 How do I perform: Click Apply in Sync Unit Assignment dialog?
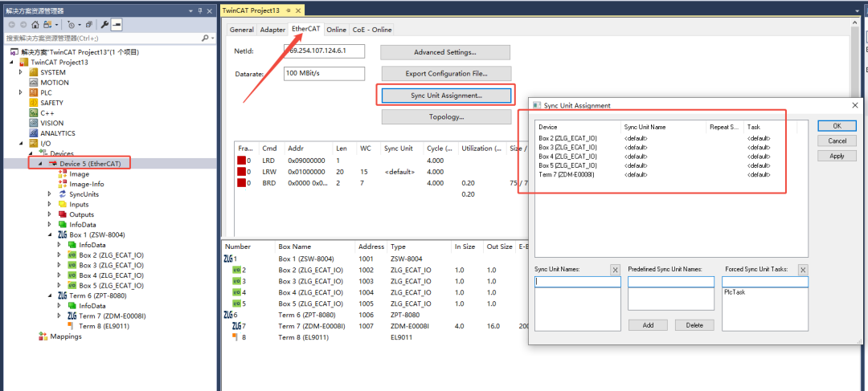pyautogui.click(x=837, y=156)
